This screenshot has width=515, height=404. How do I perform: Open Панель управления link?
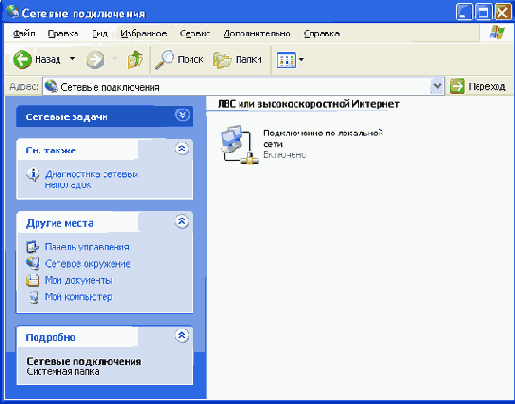tap(87, 247)
